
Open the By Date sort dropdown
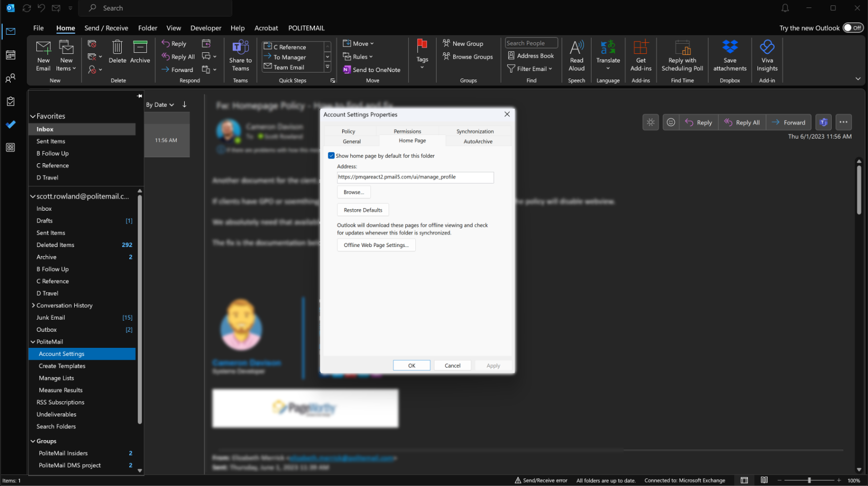(160, 105)
